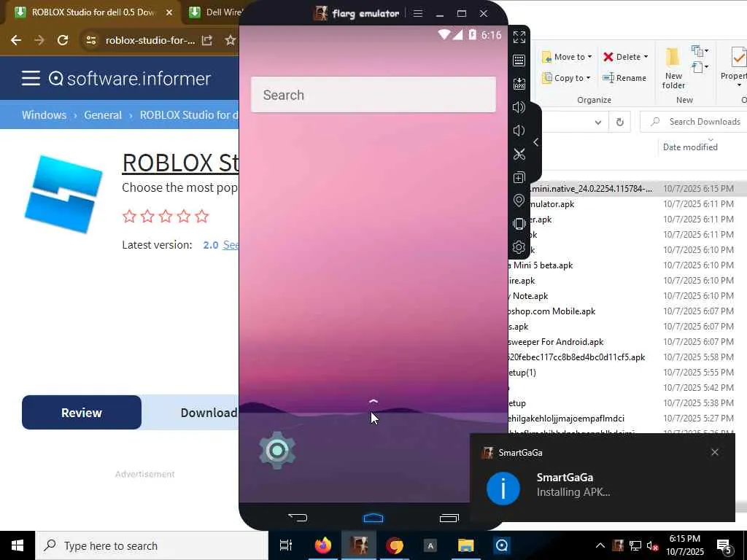Image resolution: width=747 pixels, height=560 pixels.
Task: Select the shop.com Mobile.apk file
Action: [627, 311]
